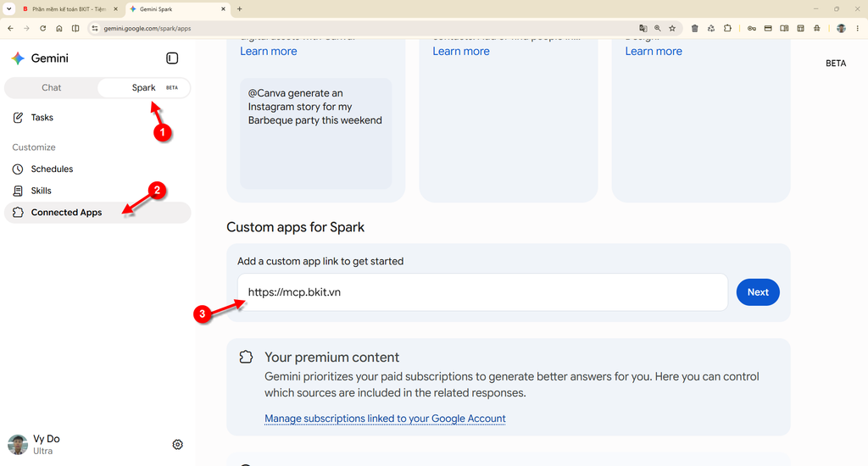This screenshot has width=868, height=466.
Task: Click the Vy Do profile avatar
Action: click(18, 445)
